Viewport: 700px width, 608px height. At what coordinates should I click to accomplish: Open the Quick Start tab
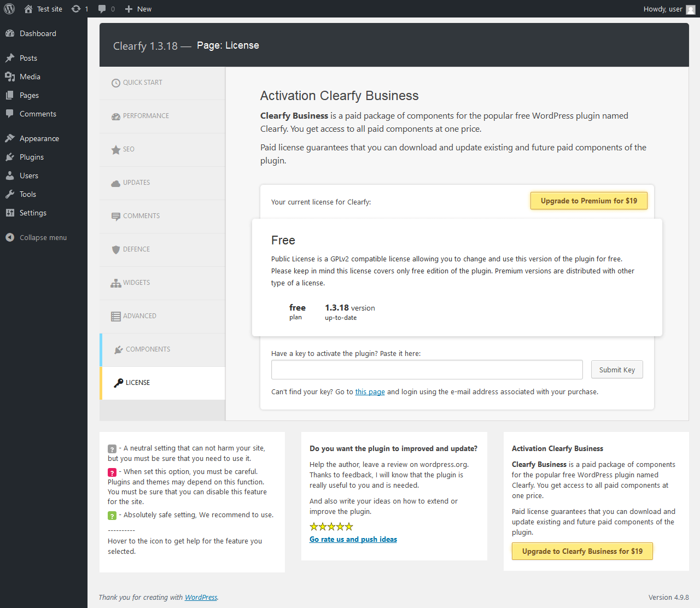click(x=162, y=83)
